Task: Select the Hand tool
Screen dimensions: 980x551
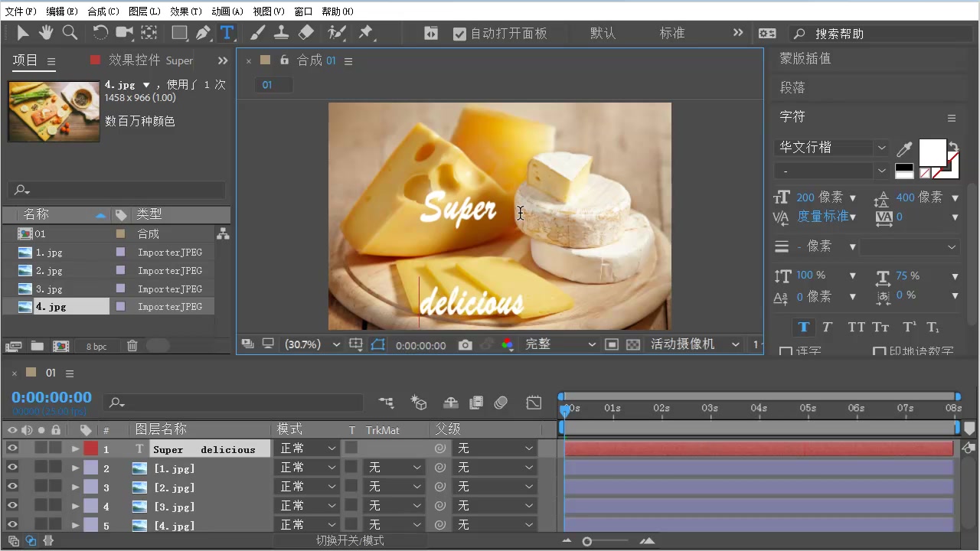Action: pos(46,33)
